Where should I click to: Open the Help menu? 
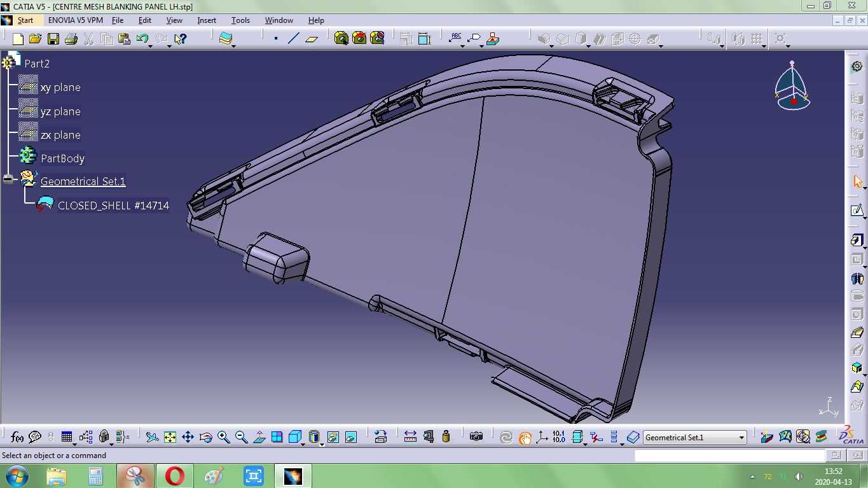(316, 20)
